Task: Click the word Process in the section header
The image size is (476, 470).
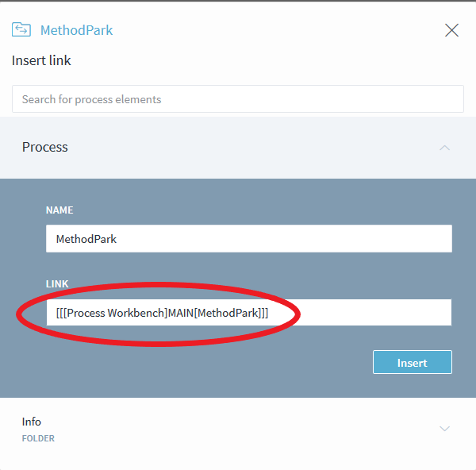Action: coord(45,147)
